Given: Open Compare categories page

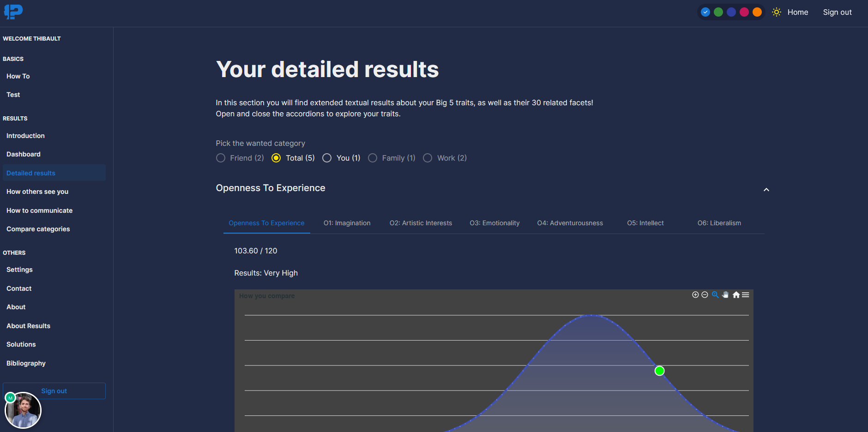Looking at the screenshot, I should click(38, 229).
